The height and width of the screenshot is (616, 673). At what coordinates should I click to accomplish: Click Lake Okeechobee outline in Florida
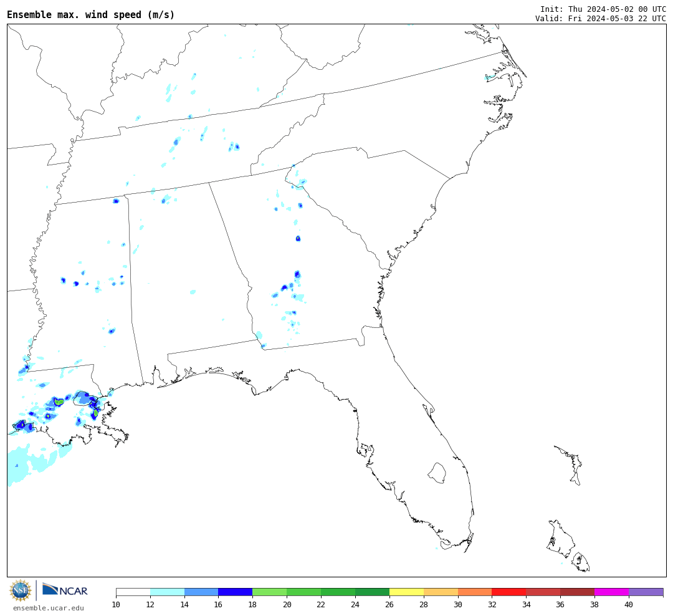coord(437,473)
